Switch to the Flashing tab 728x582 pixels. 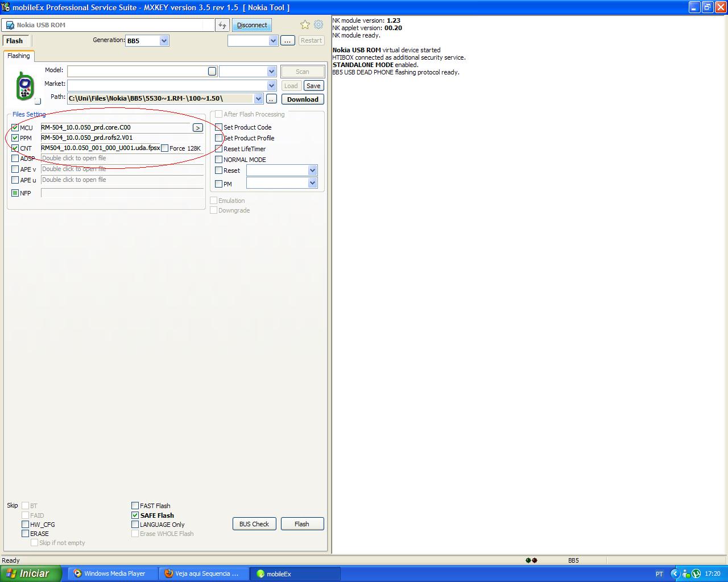tap(19, 56)
